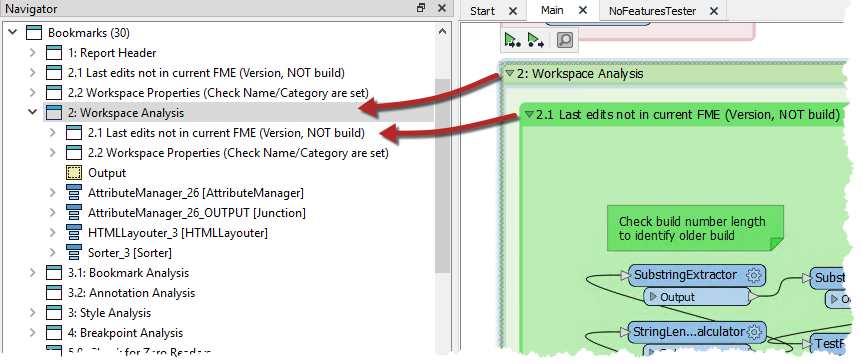
Task: Expand AttributeManager_26_OUTPUT [Junction] node
Action: click(53, 213)
